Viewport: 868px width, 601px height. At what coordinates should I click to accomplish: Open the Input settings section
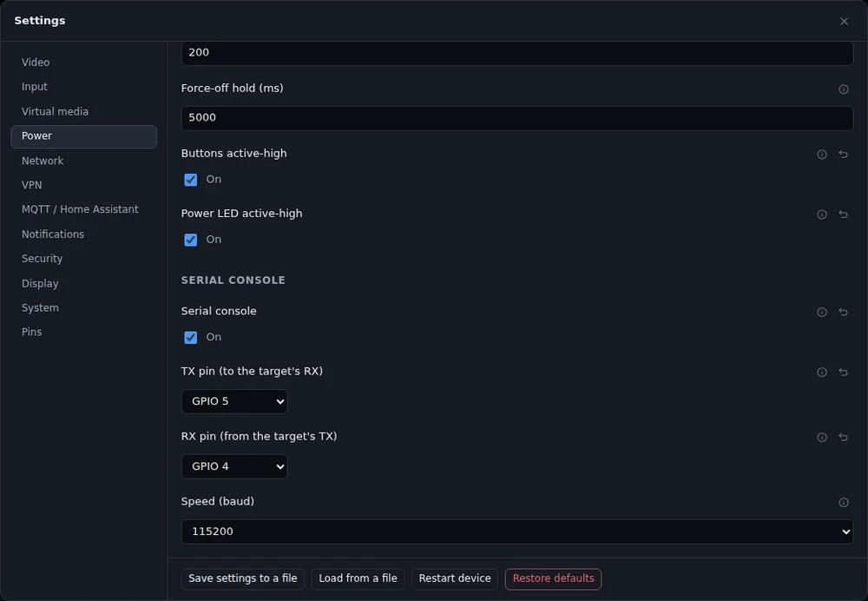click(x=83, y=87)
